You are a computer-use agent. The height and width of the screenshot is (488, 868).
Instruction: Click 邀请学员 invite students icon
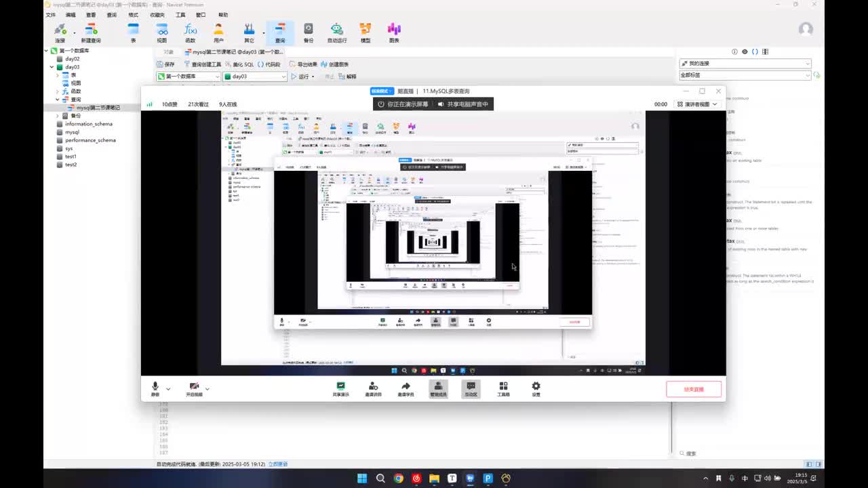pyautogui.click(x=406, y=389)
